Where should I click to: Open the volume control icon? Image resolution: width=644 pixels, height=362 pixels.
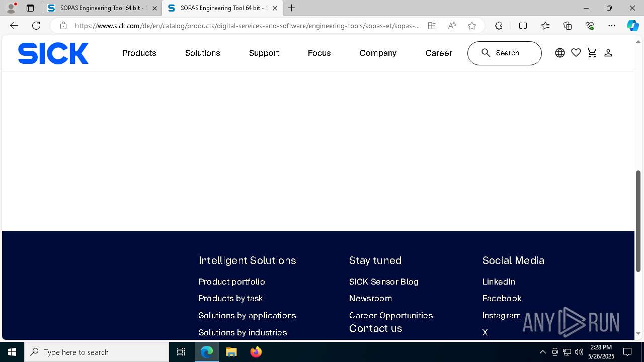click(579, 352)
